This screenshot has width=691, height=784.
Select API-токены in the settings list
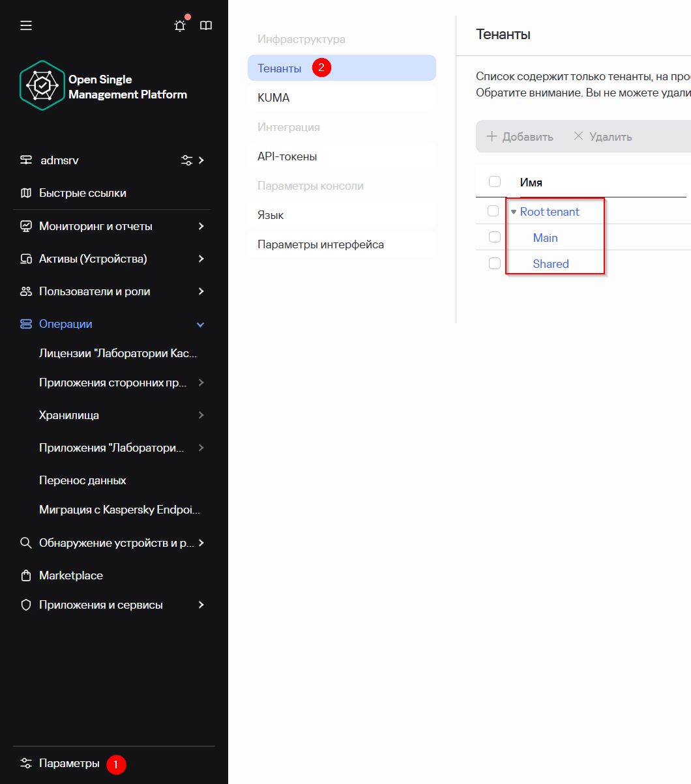coord(287,156)
